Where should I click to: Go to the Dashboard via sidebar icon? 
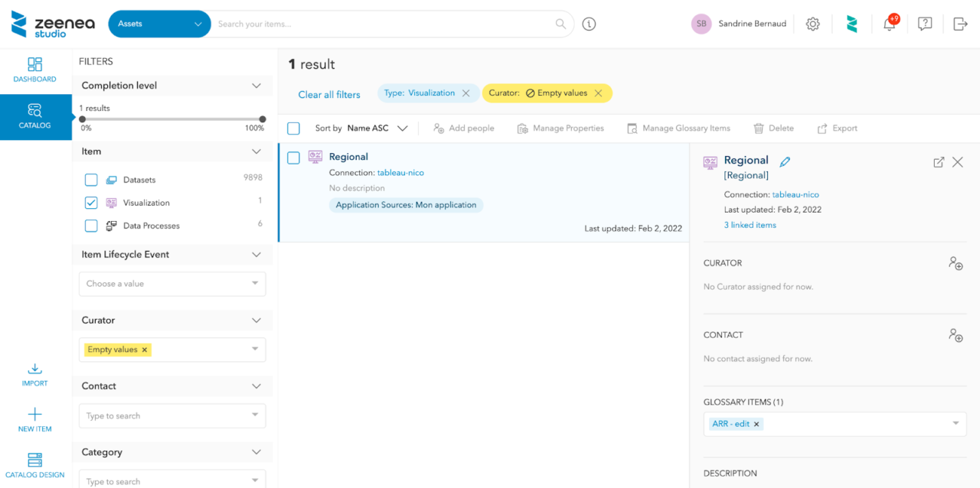click(34, 69)
